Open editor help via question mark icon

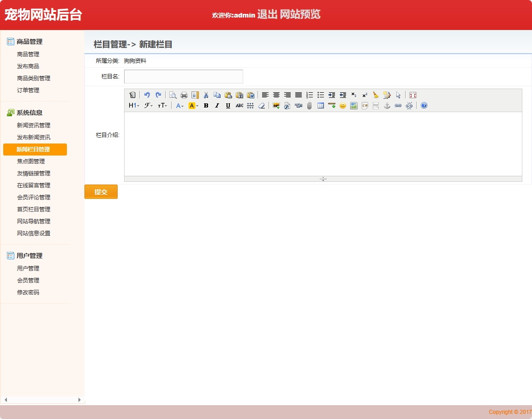[x=424, y=106]
